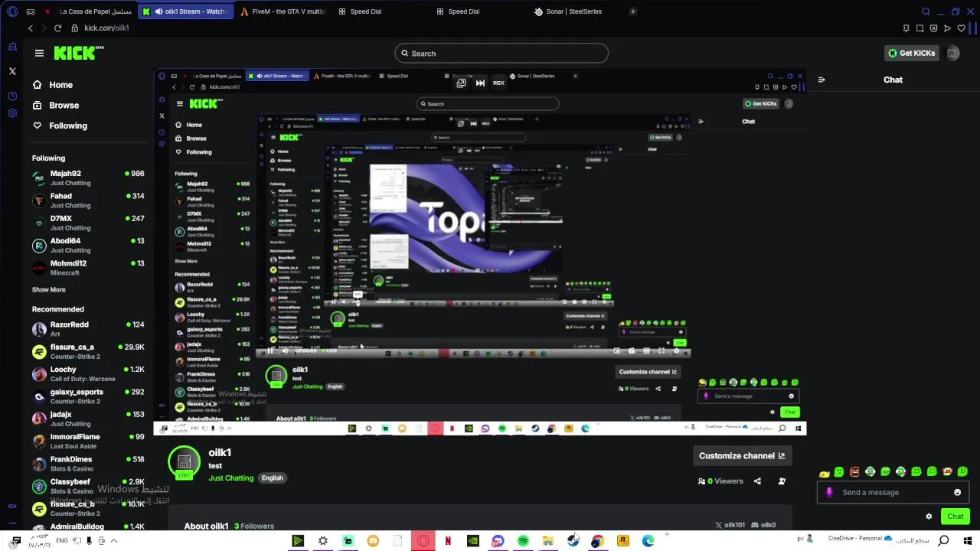The image size is (980, 551).
Task: Open ImmoralFlame recommended channel
Action: point(88,441)
